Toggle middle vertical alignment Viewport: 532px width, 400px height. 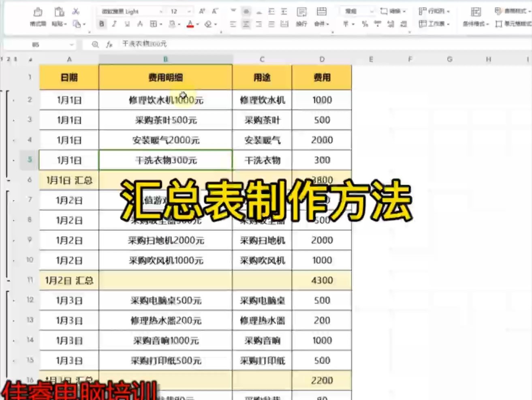(246, 11)
